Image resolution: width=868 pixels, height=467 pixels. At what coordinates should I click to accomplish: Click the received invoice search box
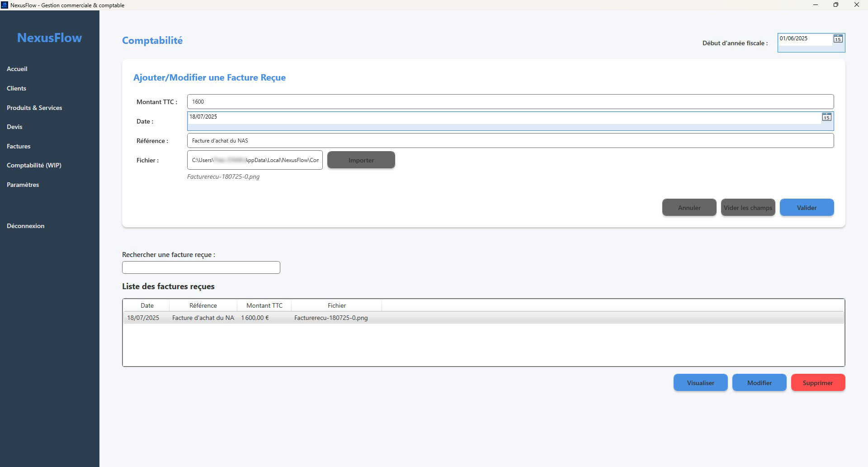201,267
